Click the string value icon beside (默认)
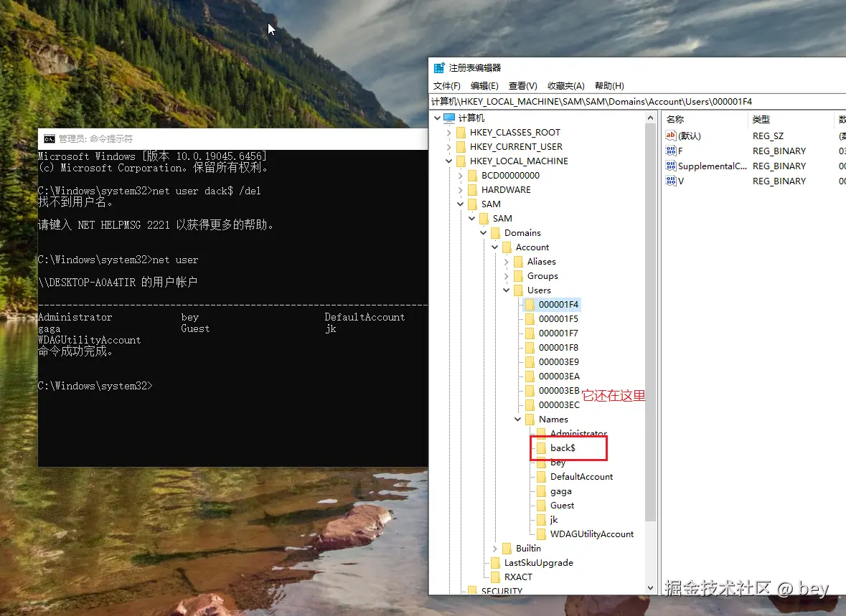Image resolution: width=846 pixels, height=616 pixels. tap(671, 136)
